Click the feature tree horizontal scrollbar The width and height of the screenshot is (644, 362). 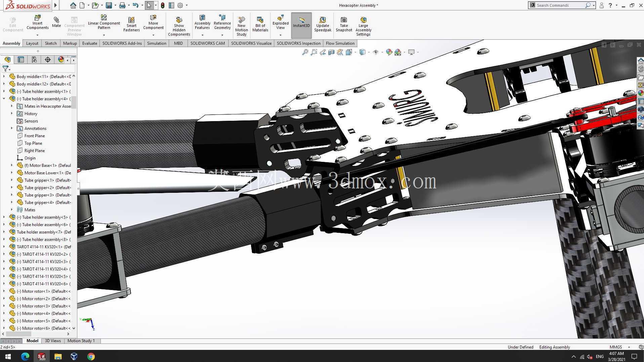coord(19,334)
